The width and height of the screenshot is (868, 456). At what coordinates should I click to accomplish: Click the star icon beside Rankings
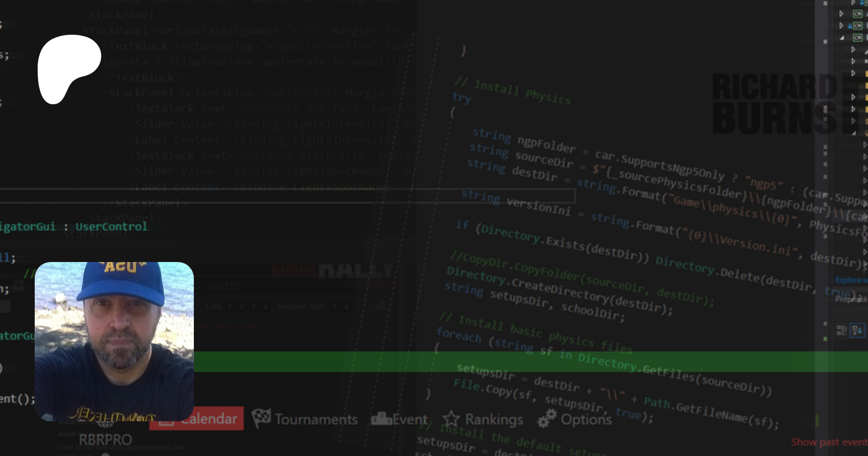451,419
